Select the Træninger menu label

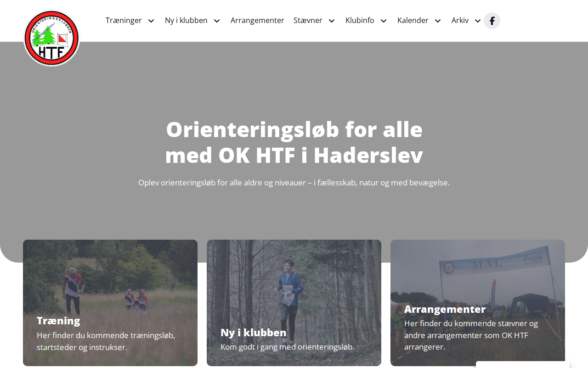coord(124,20)
